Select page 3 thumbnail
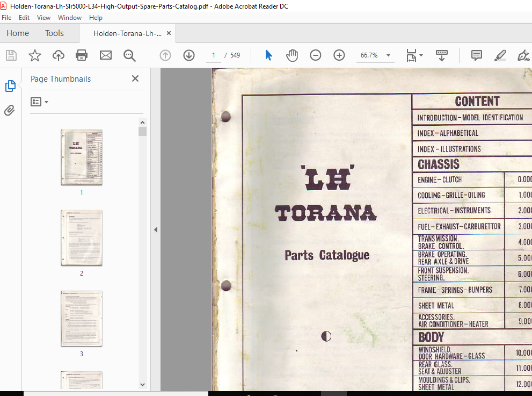 point(82,318)
